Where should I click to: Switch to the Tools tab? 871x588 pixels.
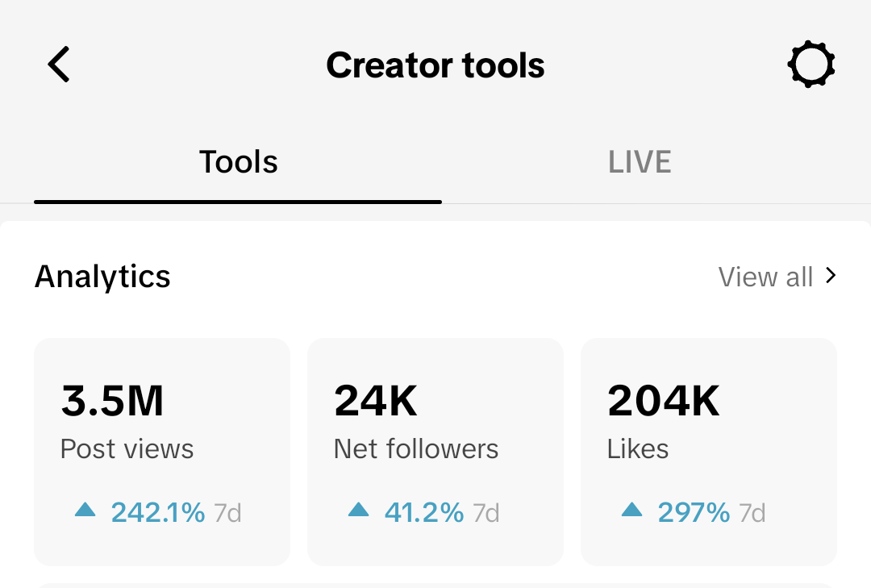[x=238, y=162]
